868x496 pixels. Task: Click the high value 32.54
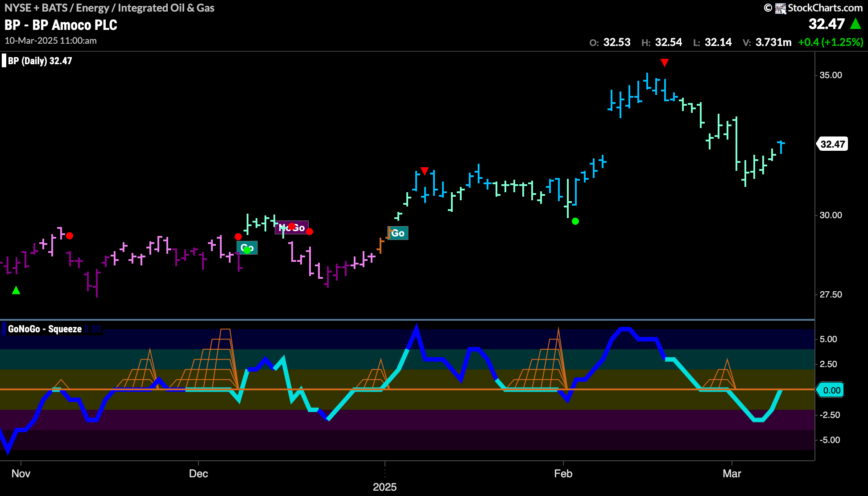(x=669, y=42)
